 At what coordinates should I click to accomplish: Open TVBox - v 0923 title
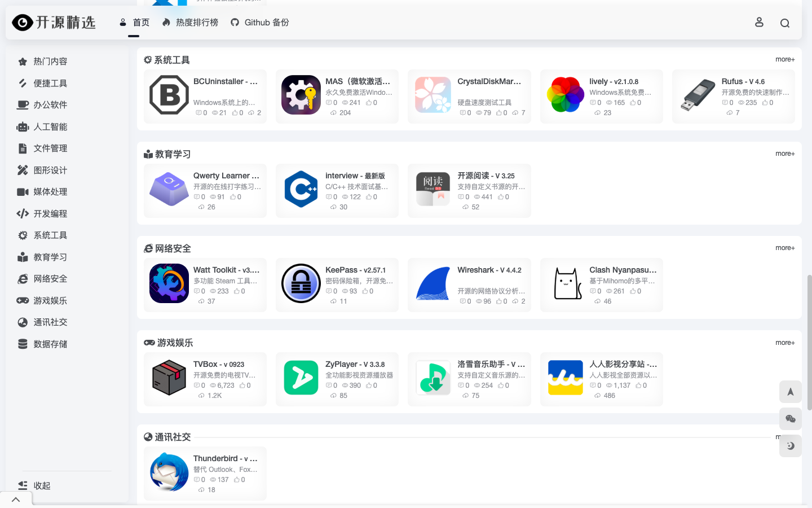point(219,364)
